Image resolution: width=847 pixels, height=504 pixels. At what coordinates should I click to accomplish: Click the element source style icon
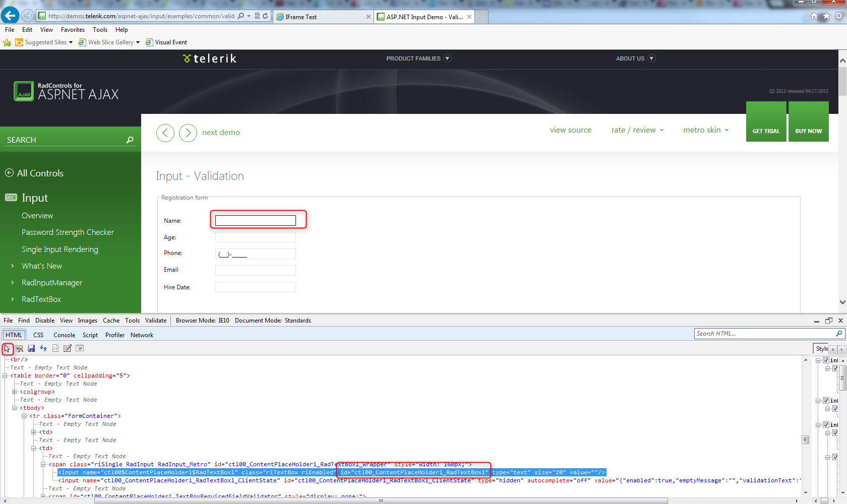(x=55, y=348)
